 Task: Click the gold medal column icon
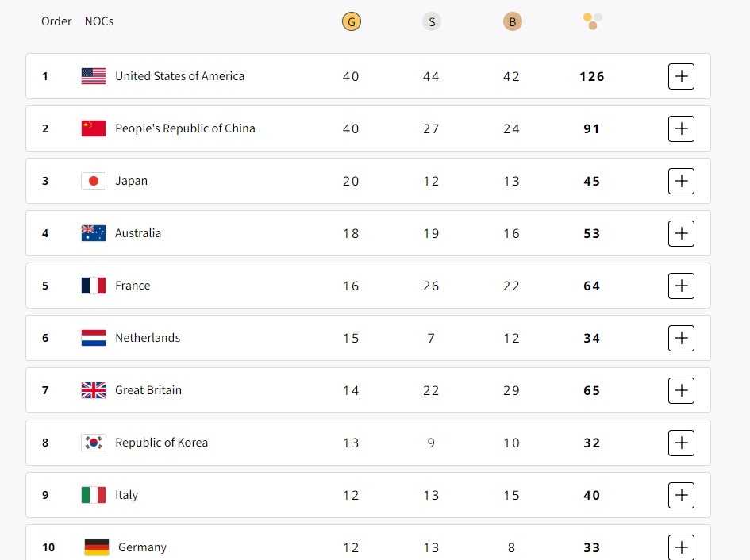coord(351,21)
